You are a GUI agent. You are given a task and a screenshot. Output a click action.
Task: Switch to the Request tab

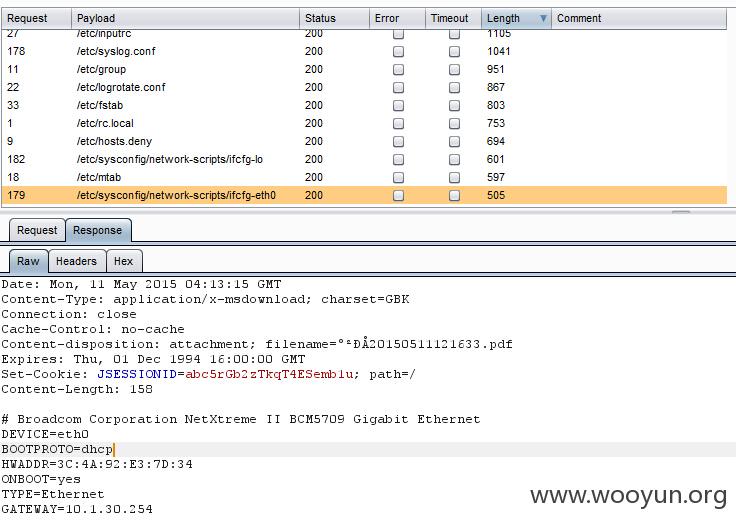click(37, 230)
